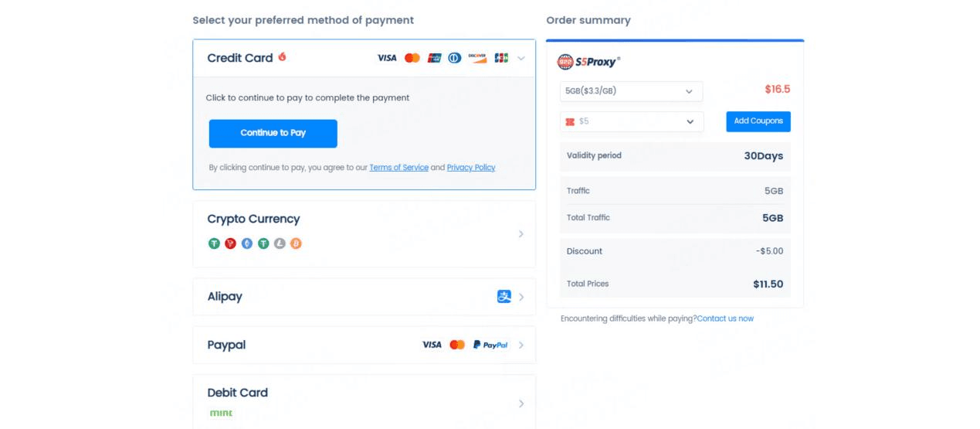Select the Paypal payment method
The width and height of the screenshot is (980, 429).
click(364, 345)
